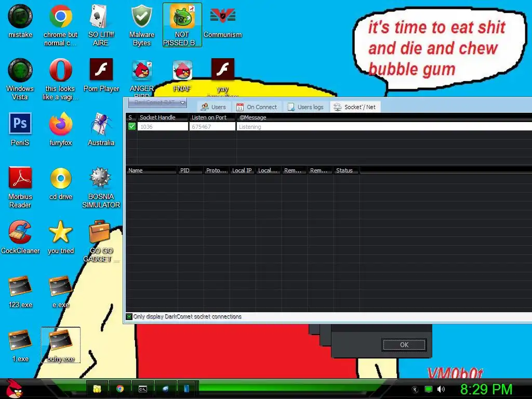This screenshot has width=532, height=399.
Task: Toggle the socket 1036 status checkbox
Action: [131, 127]
